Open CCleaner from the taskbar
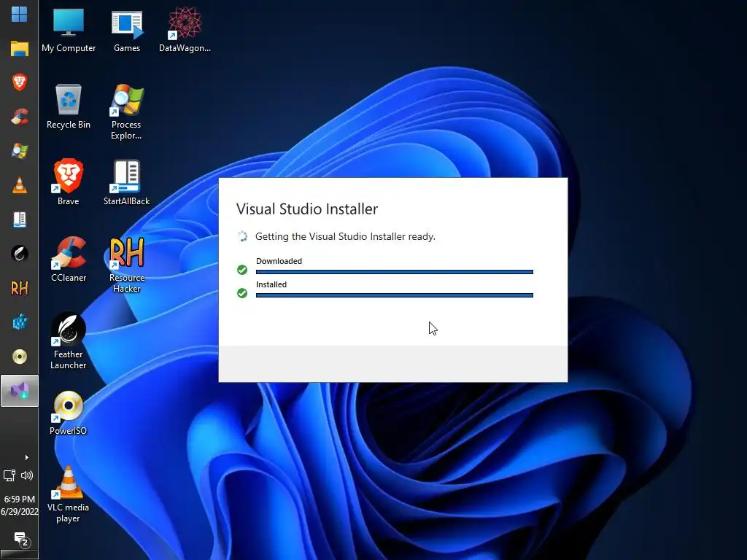Image resolution: width=747 pixels, height=560 pixels. tap(20, 117)
